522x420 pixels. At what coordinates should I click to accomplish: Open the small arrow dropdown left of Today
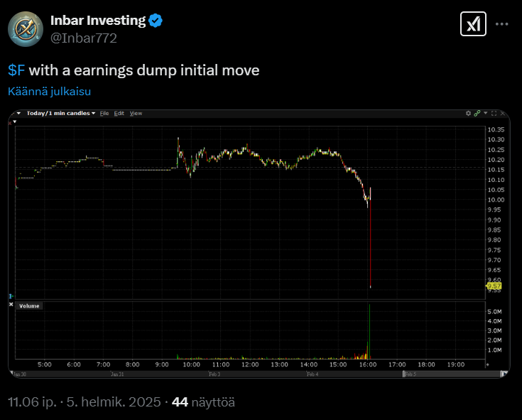(19, 113)
